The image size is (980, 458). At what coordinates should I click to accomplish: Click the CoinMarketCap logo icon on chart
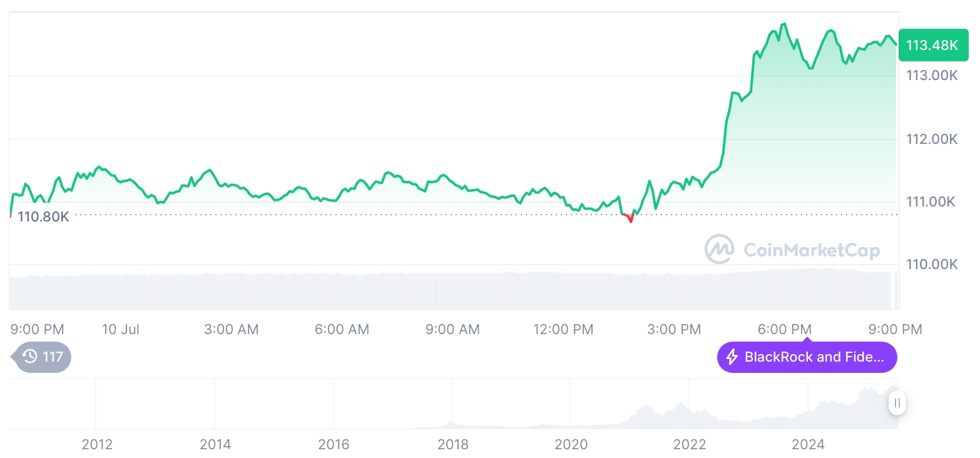(x=720, y=249)
